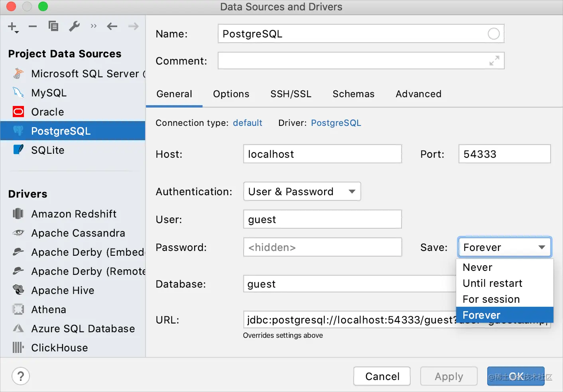Screen dimensions: 563x392
Task: Click the default connection type link
Action: [x=248, y=123]
